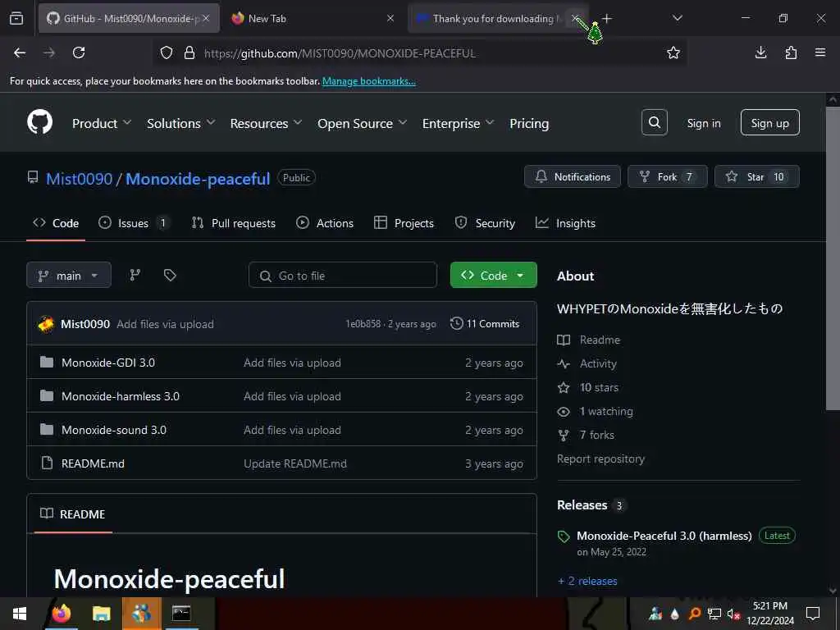Open the Projects tab
The width and height of the screenshot is (840, 630).
tap(404, 223)
